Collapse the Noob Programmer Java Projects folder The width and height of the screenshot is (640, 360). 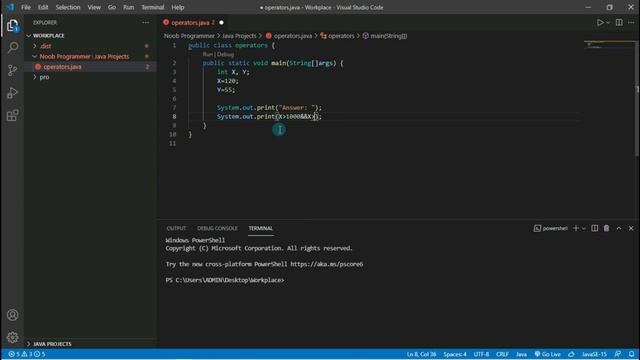[x=84, y=56]
